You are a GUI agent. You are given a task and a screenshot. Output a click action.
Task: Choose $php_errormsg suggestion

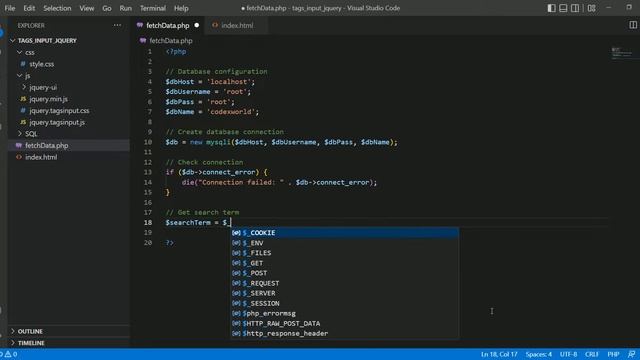(345, 313)
